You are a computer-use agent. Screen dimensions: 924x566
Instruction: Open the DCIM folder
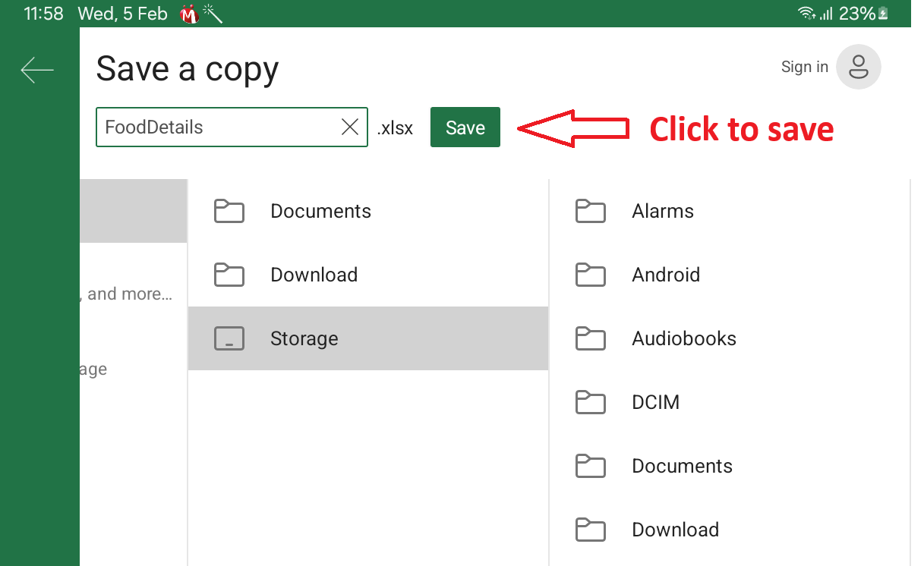(729, 402)
